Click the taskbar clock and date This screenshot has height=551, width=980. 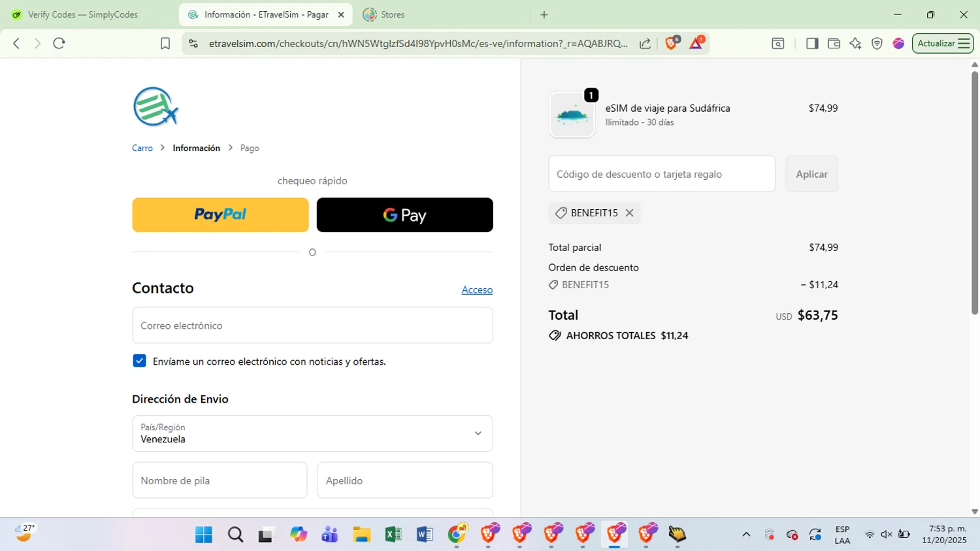[945, 535]
